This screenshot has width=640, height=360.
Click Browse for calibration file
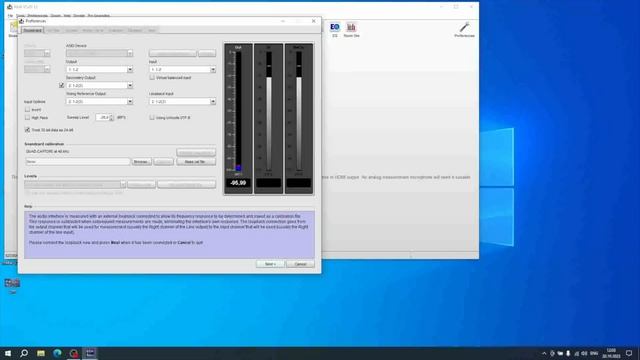(x=141, y=162)
